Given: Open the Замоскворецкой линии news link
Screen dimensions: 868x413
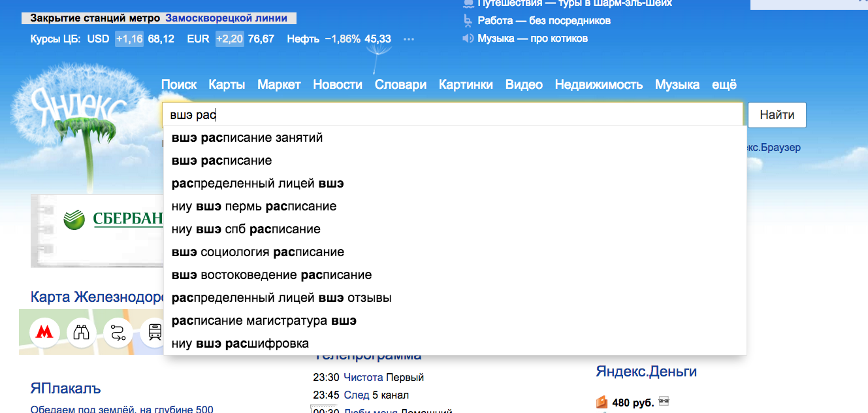Looking at the screenshot, I should [226, 18].
